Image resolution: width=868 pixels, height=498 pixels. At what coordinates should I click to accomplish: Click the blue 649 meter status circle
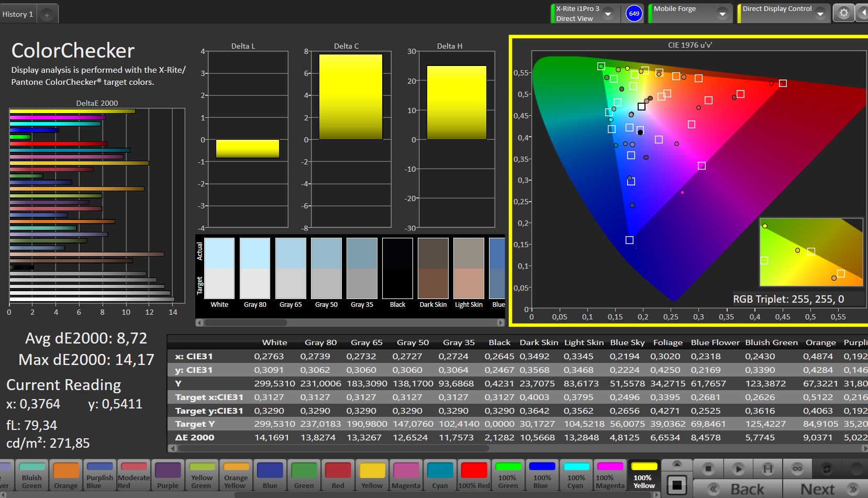(634, 14)
